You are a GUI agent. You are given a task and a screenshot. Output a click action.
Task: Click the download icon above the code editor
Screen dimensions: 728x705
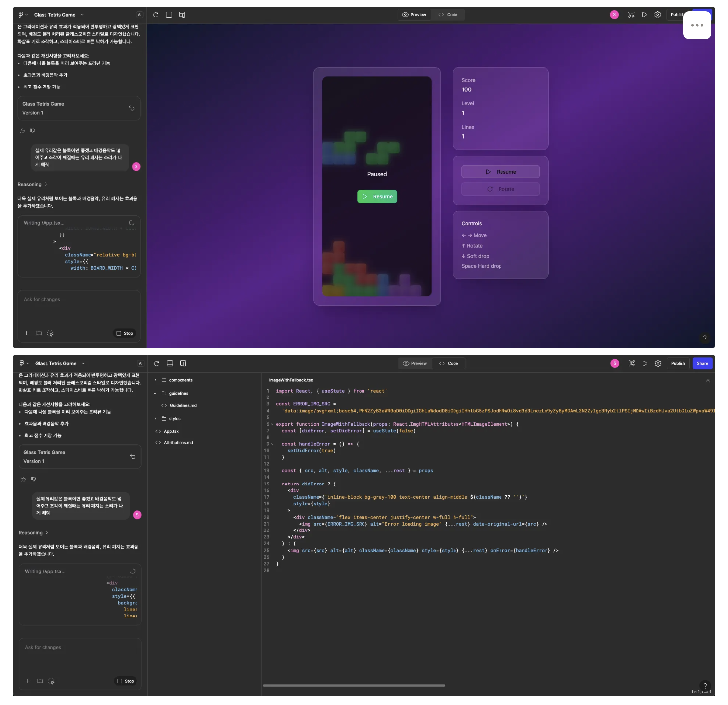[x=708, y=380]
